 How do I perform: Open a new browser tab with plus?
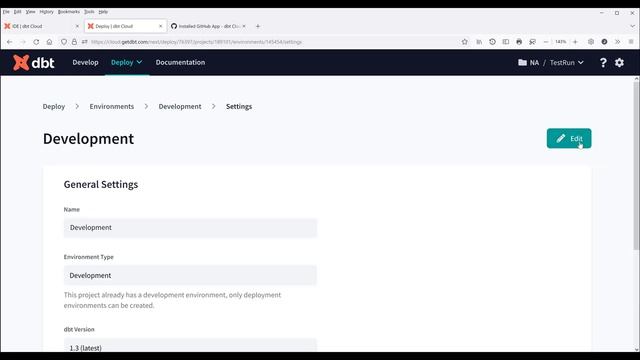[258, 26]
